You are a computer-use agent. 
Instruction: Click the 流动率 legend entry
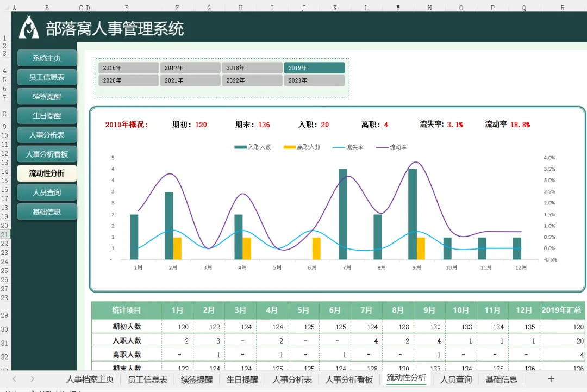[391, 147]
